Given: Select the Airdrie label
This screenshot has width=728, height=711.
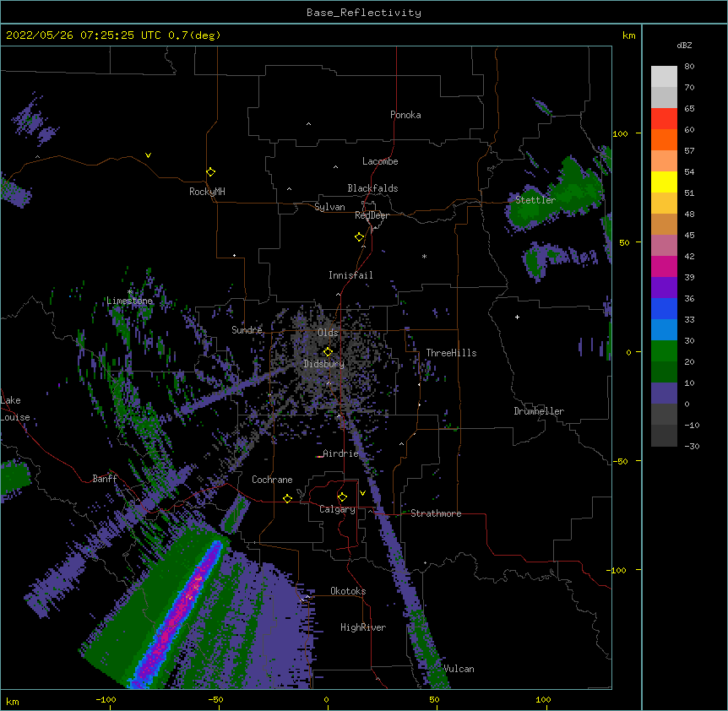Looking at the screenshot, I should pyautogui.click(x=340, y=453).
